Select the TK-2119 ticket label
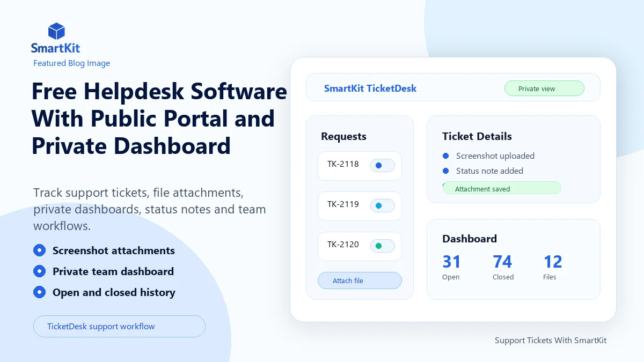The image size is (644, 362). click(x=343, y=204)
